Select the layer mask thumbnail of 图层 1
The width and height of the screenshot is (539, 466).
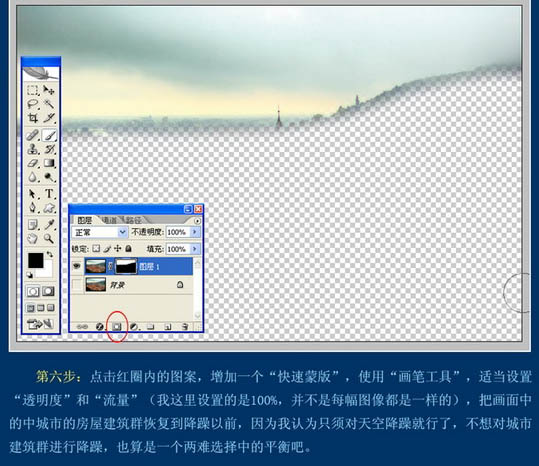(x=126, y=266)
